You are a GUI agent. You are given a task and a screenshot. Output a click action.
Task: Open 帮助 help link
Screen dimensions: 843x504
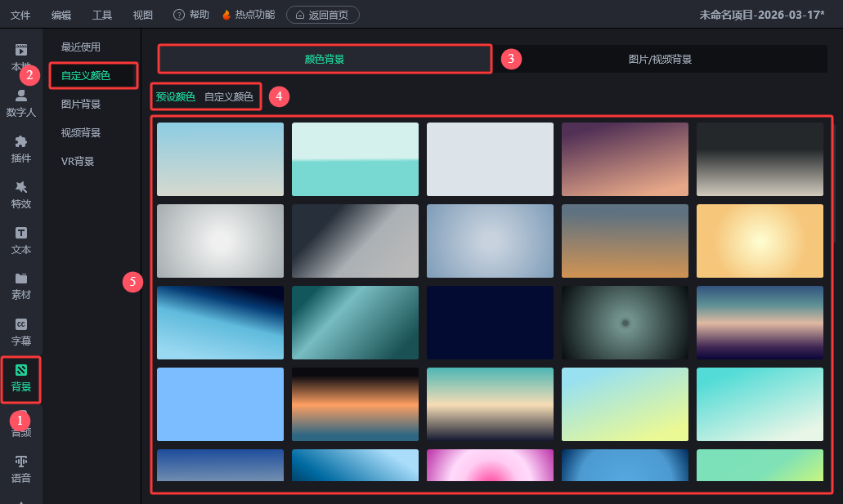pos(191,15)
